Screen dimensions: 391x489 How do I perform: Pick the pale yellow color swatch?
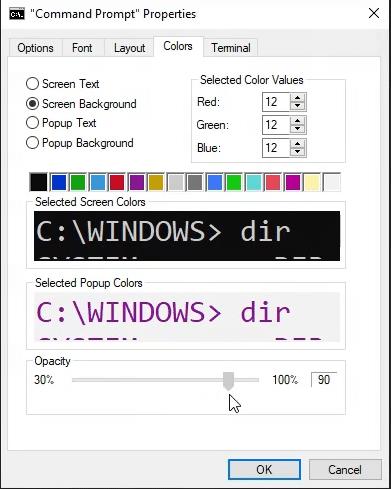pos(312,182)
